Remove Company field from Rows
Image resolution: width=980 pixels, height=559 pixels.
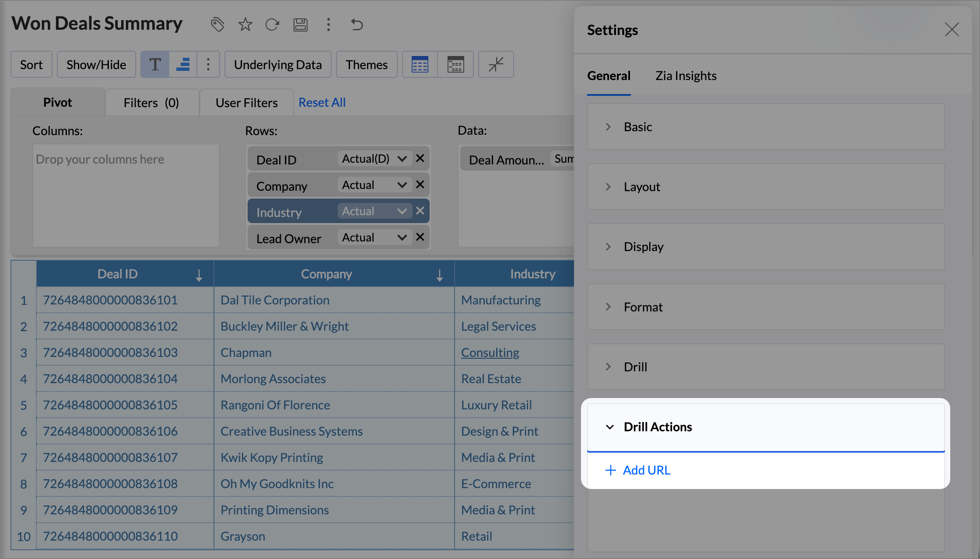click(420, 185)
